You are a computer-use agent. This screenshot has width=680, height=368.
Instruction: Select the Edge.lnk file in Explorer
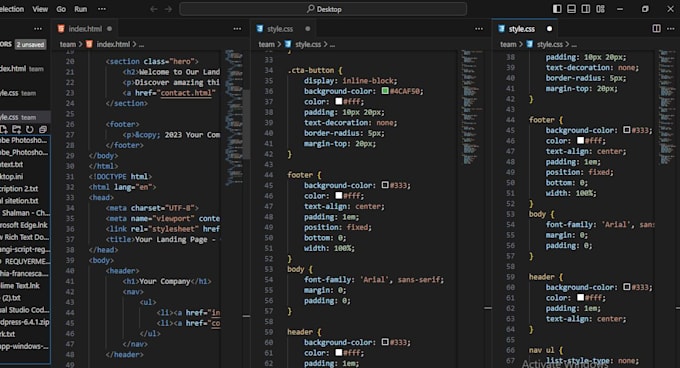point(25,225)
